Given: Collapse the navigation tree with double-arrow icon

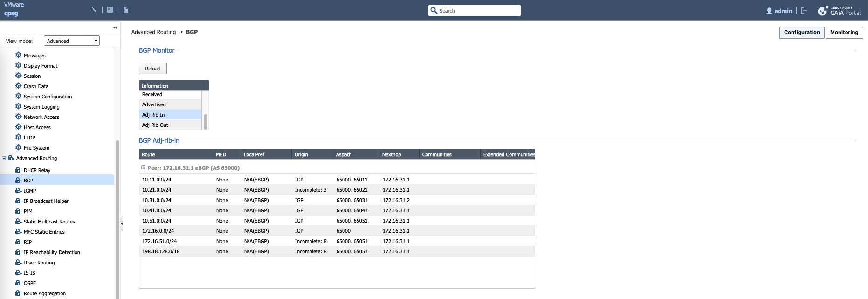Looking at the screenshot, I should click(x=115, y=28).
